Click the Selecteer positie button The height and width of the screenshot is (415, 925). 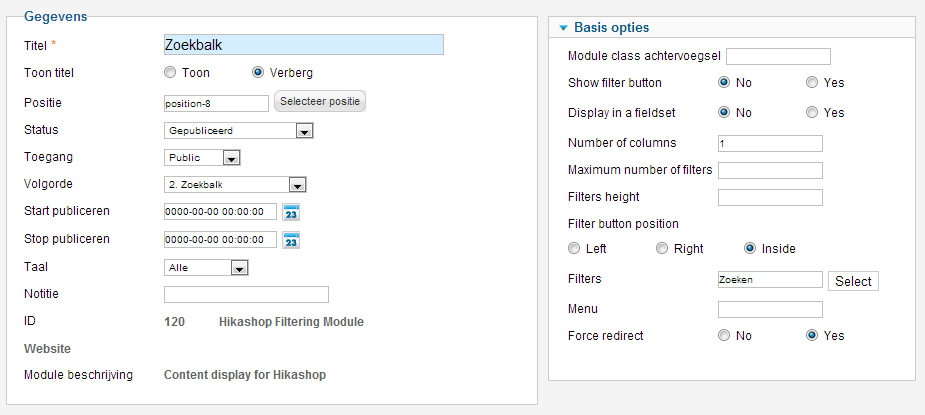(x=320, y=102)
